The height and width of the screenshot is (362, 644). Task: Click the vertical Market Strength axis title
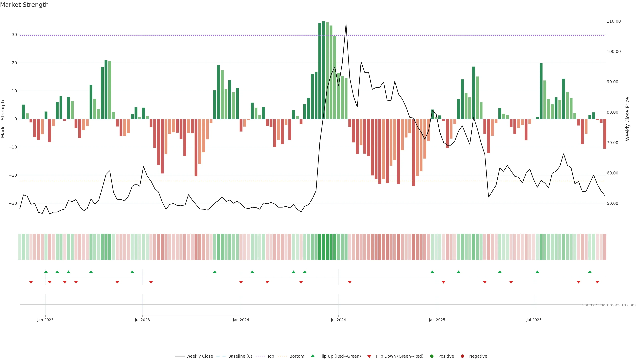click(3, 119)
